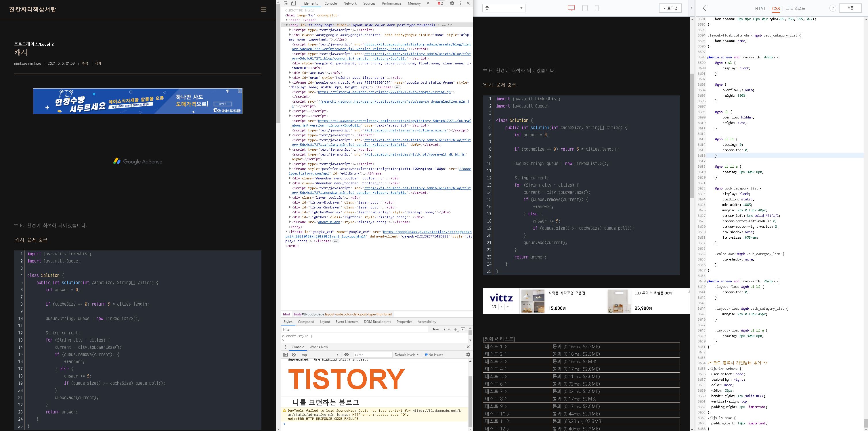
Task: Select mobile phone preview mode icon
Action: [596, 8]
